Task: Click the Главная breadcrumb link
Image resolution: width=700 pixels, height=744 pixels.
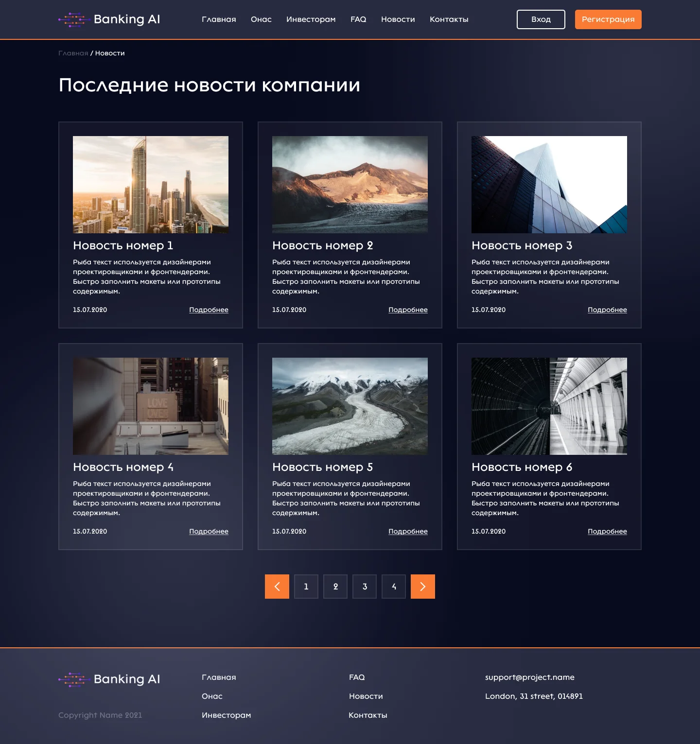Action: (73, 53)
